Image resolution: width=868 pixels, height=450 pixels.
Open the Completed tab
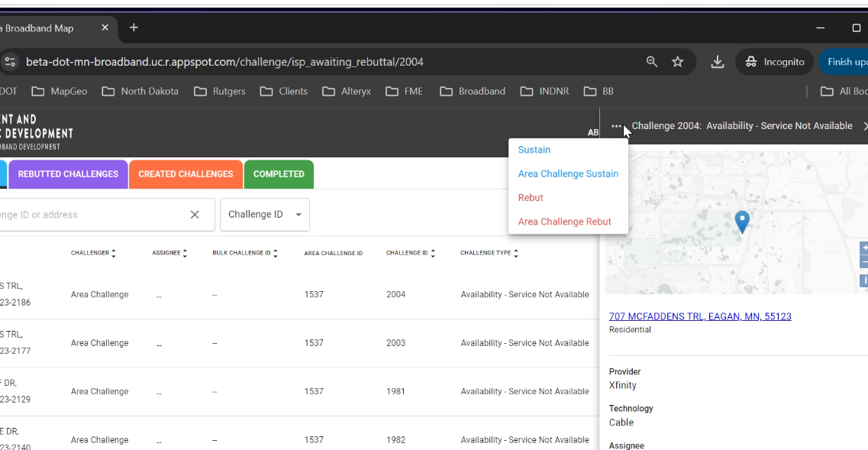[x=279, y=174]
